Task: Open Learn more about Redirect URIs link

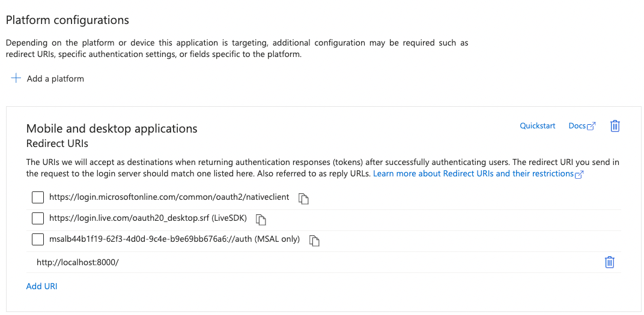Action: (473, 173)
